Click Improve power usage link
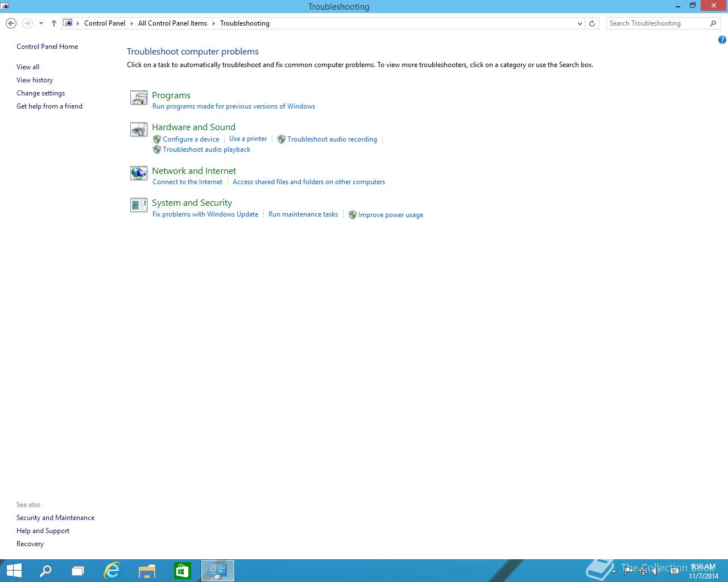This screenshot has height=582, width=728. coord(391,215)
